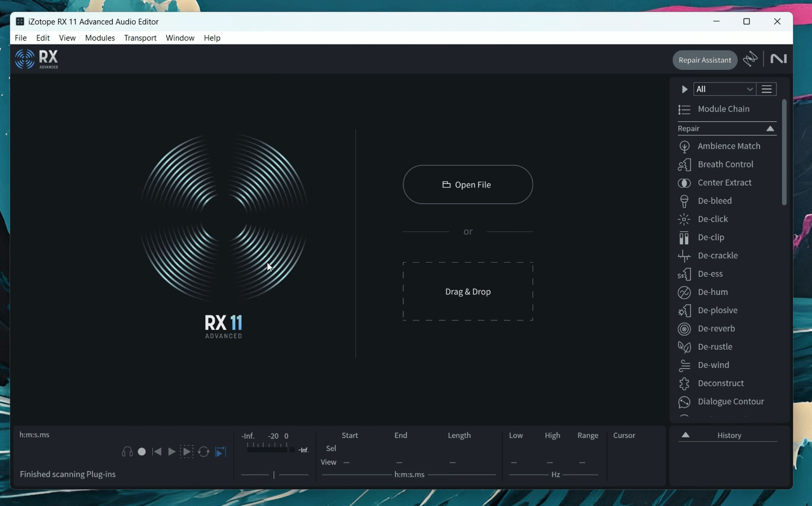Viewport: 812px width, 506px height.
Task: Click the Drag & Drop area
Action: 467,292
